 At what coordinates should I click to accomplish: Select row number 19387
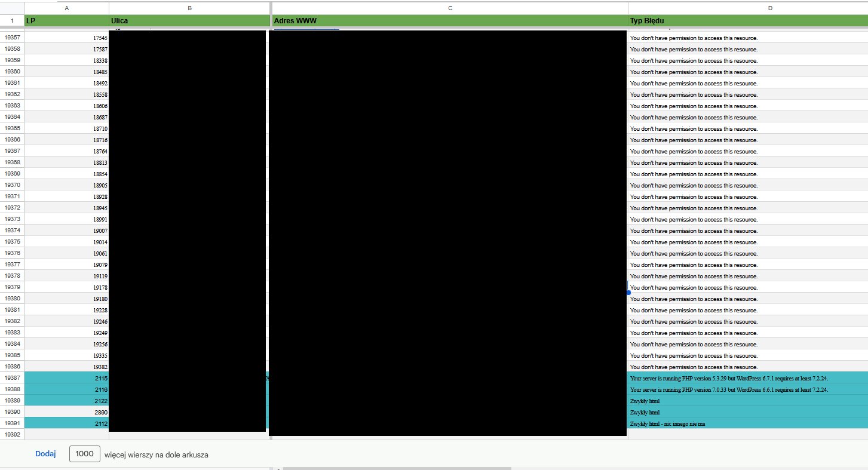tap(12, 379)
